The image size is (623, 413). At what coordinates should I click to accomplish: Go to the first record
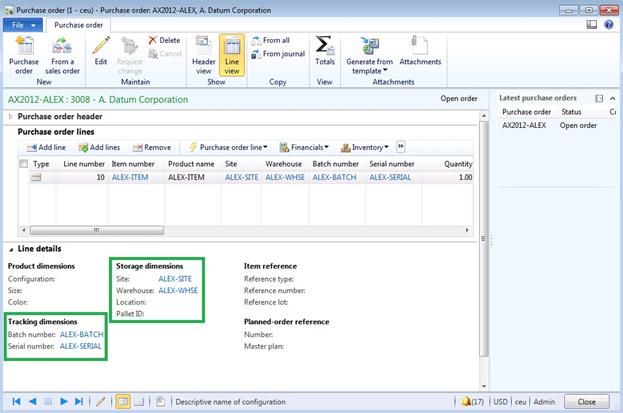click(16, 401)
